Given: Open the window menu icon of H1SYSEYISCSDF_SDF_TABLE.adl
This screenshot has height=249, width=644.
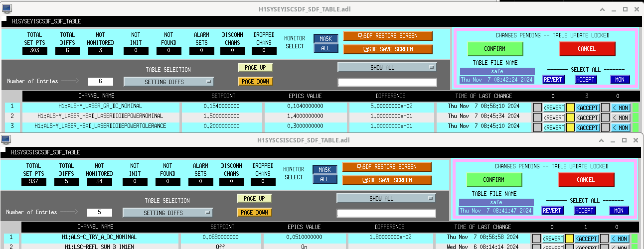Looking at the screenshot, I should tap(6, 8).
